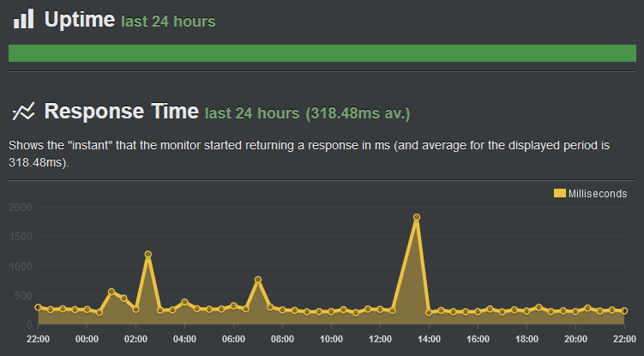The image size is (644, 356).
Task: Click the 00:00 x-axis label
Action: click(87, 339)
